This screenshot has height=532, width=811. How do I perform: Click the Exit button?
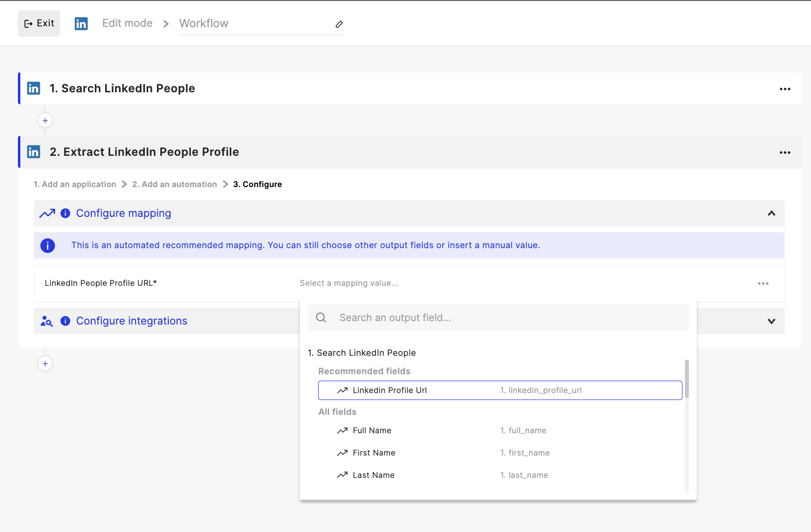click(x=39, y=23)
